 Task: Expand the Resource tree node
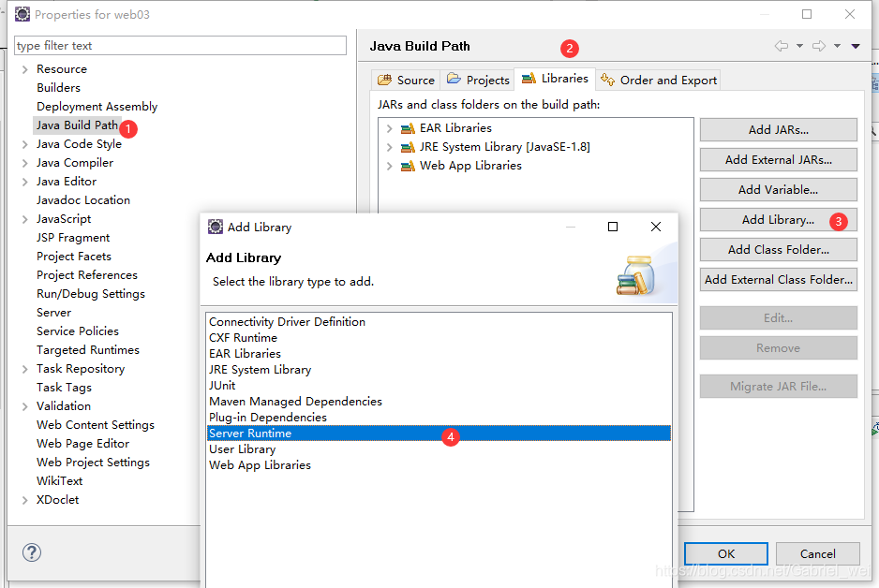pos(24,69)
